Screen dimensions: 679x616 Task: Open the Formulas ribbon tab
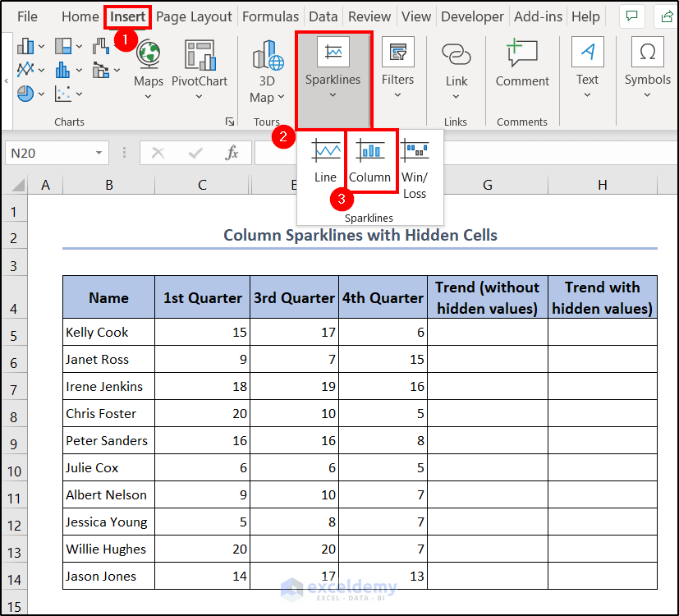tap(270, 16)
